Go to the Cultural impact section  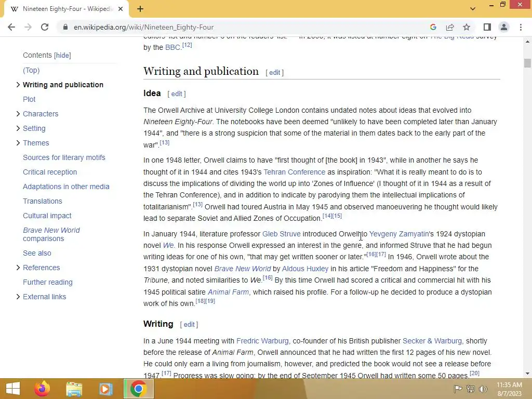click(x=47, y=216)
